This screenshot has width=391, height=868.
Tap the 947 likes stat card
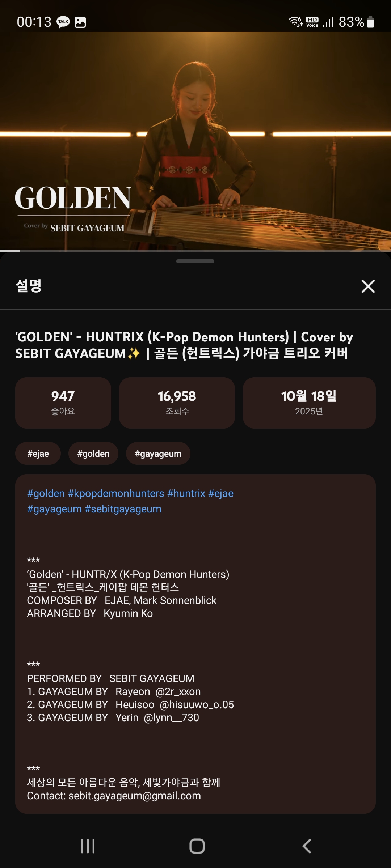point(63,403)
